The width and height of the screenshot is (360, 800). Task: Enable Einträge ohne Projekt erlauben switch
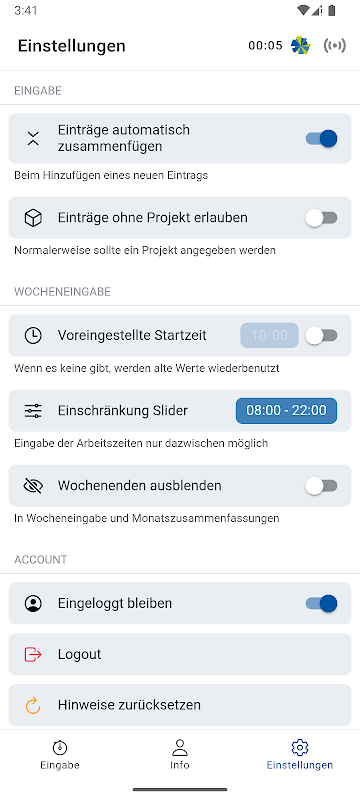(x=322, y=218)
